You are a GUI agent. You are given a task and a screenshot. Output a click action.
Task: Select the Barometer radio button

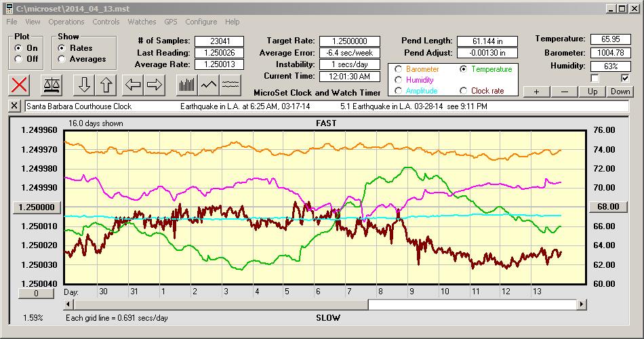coord(399,69)
